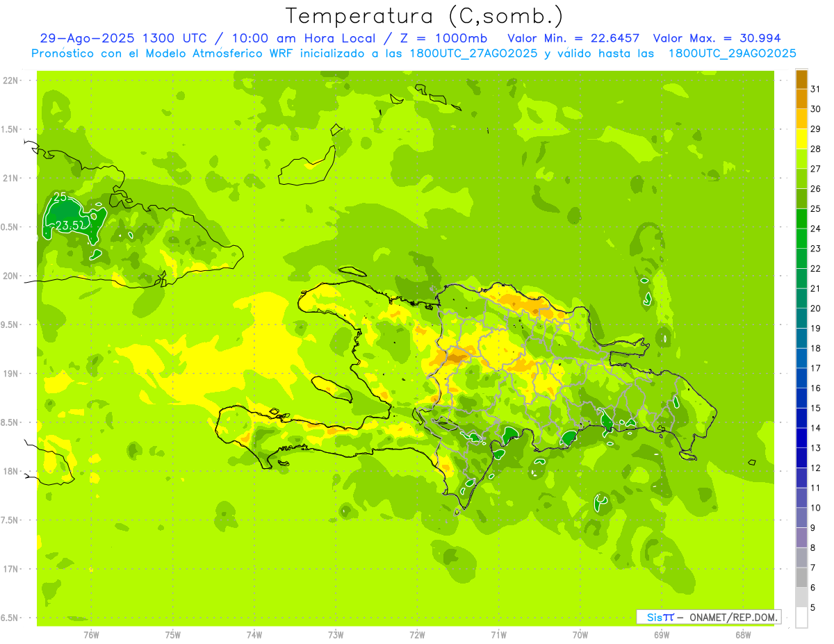Pick the blue legend swatch between 16 and 17
The width and height of the screenshot is (834, 644).
click(801, 378)
